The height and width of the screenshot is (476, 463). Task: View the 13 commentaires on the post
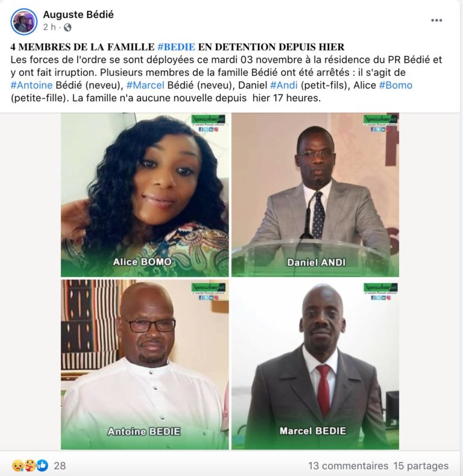[x=348, y=466]
